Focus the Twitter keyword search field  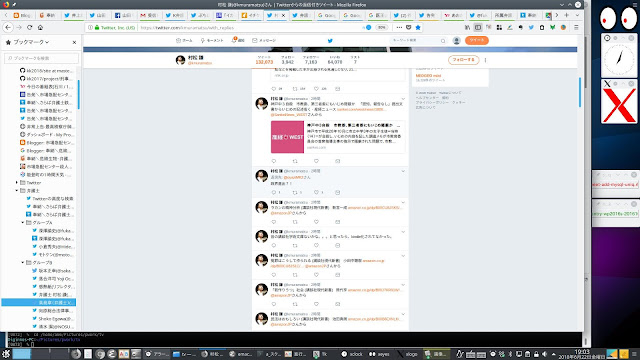tap(418, 40)
